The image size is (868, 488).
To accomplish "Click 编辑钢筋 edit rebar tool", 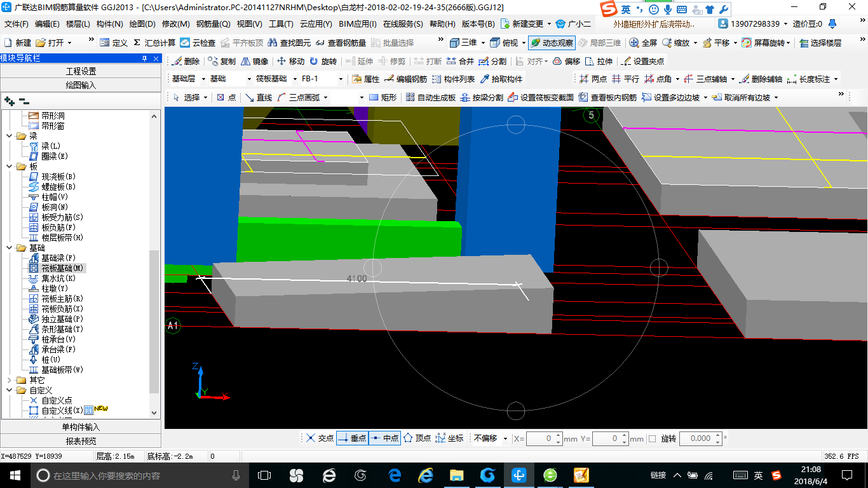I will point(405,79).
